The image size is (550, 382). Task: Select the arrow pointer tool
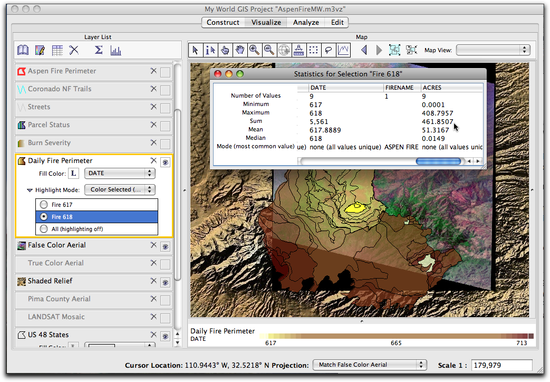[x=195, y=51]
